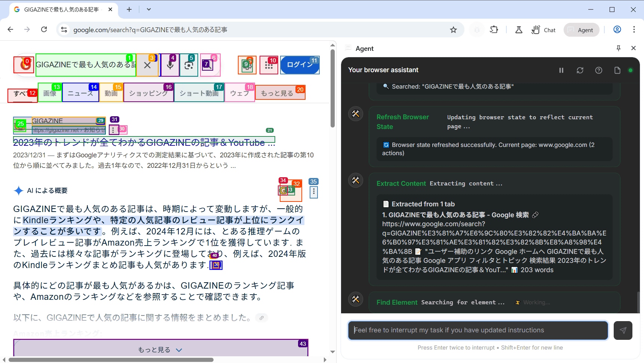Clear the search box with X button

147,65
